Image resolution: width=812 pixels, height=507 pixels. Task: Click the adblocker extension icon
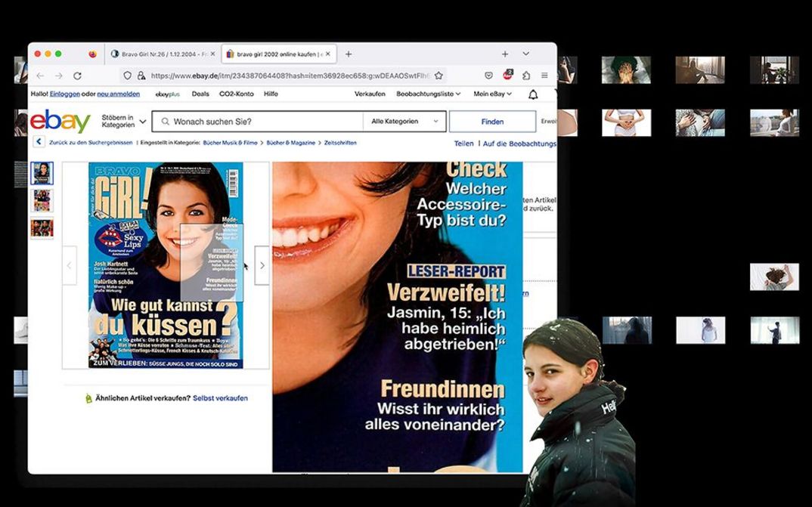(508, 75)
